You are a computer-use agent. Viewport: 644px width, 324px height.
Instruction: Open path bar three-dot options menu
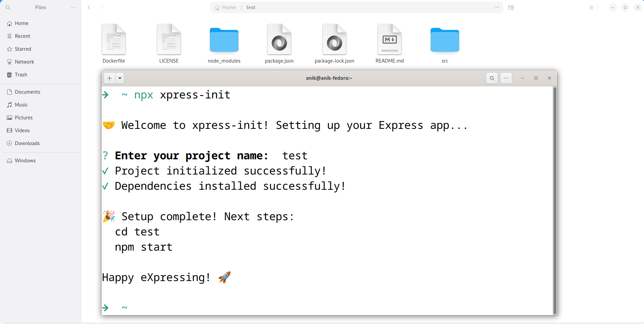(x=497, y=7)
